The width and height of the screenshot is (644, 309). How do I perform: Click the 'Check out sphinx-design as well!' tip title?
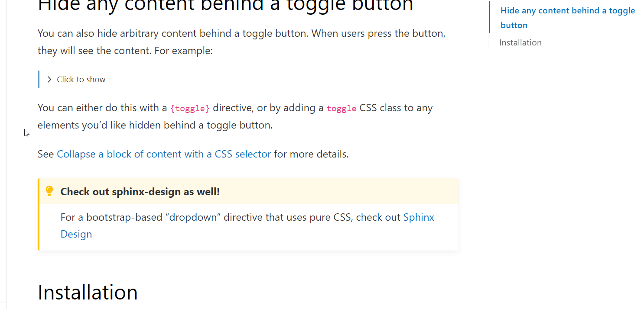click(140, 192)
